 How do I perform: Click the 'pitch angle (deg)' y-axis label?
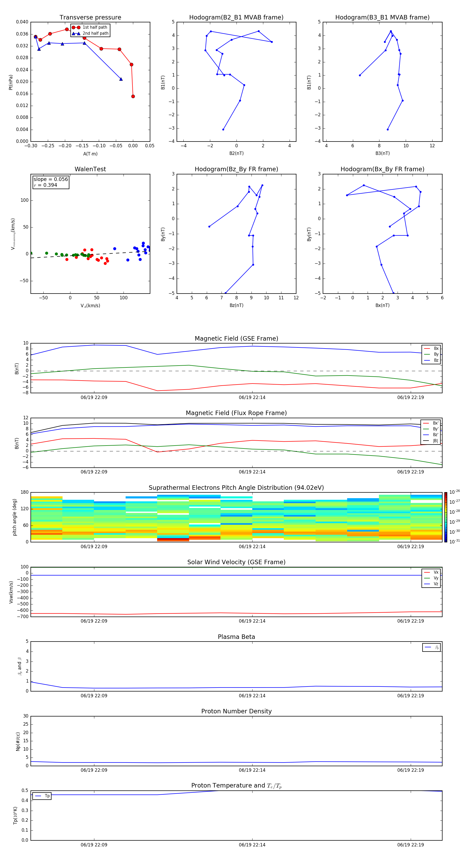[14, 517]
